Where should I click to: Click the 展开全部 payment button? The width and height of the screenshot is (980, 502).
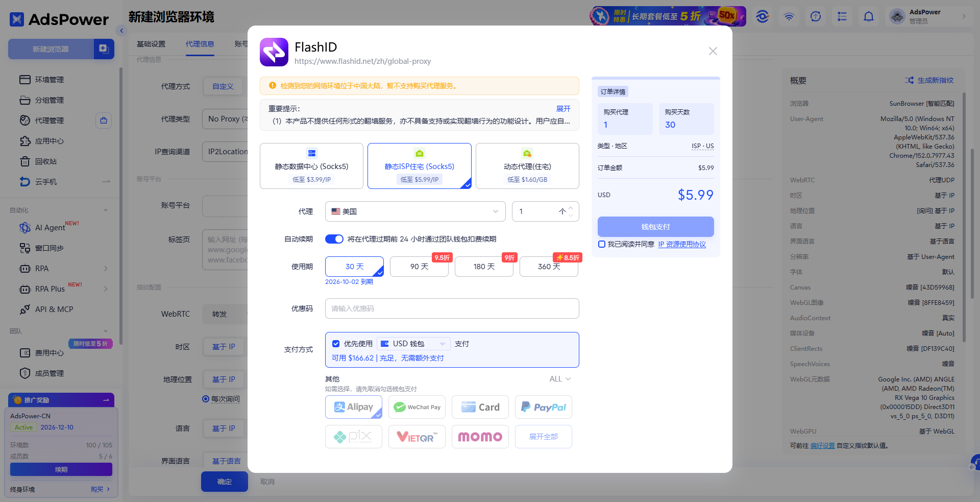[544, 437]
